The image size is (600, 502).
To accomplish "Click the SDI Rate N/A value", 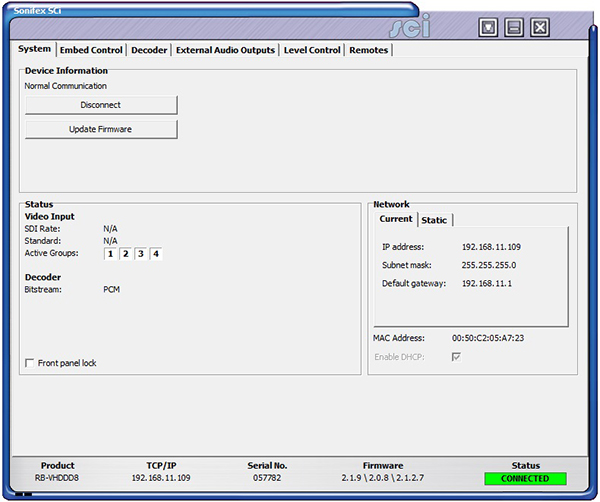I will pos(111,229).
